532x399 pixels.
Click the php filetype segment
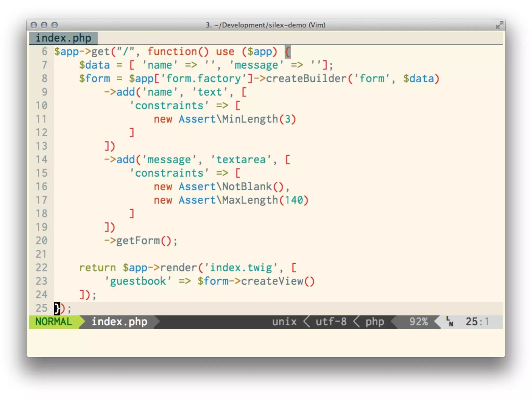[375, 322]
